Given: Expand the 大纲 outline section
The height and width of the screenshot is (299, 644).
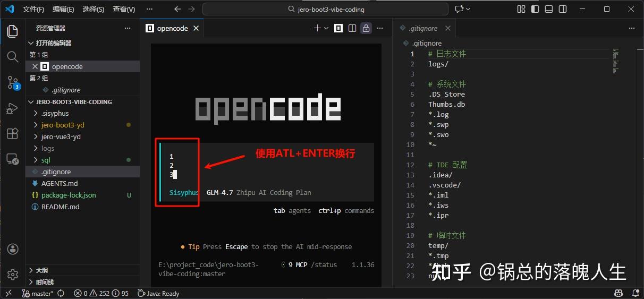Looking at the screenshot, I should tap(83, 270).
